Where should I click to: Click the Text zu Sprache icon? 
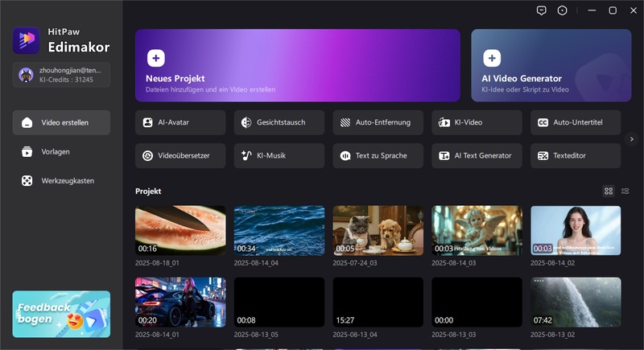tap(345, 155)
